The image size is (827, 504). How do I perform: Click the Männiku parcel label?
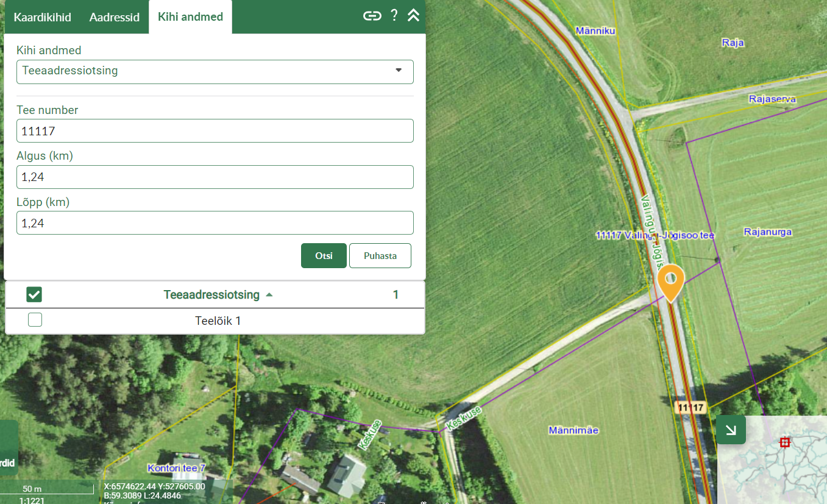pos(595,30)
